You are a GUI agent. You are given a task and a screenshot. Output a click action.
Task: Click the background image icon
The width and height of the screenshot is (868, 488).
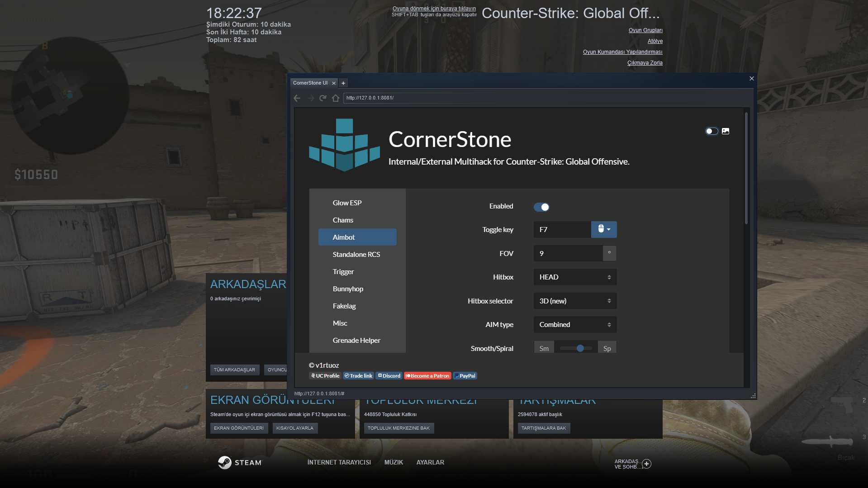coord(726,131)
